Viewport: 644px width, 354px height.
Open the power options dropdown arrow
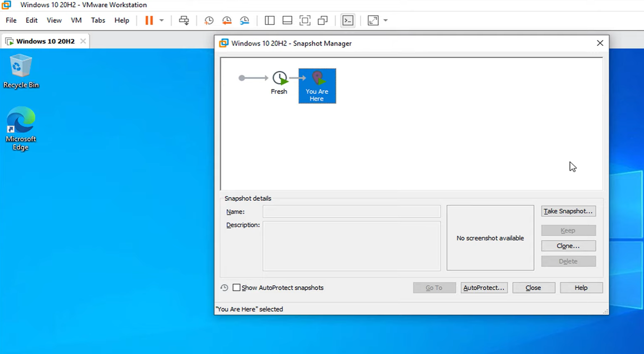[x=162, y=20]
